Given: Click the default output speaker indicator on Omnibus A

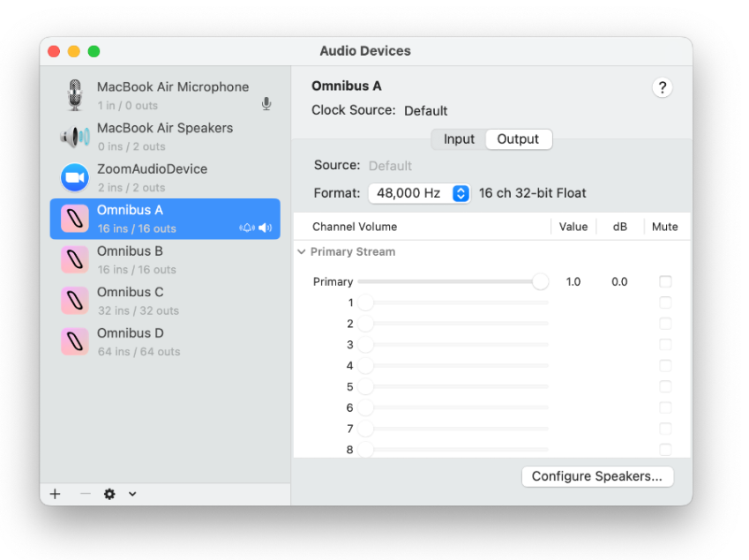Looking at the screenshot, I should tap(266, 228).
